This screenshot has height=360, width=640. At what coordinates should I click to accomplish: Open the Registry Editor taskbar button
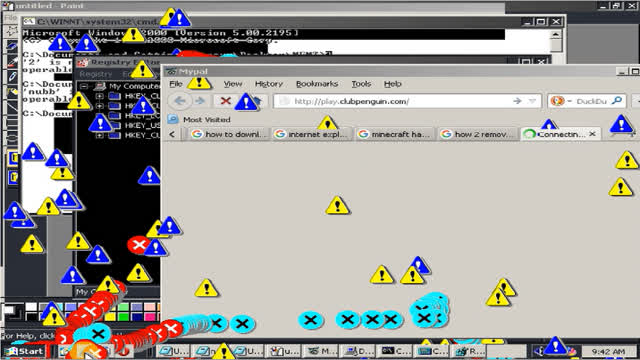(x=468, y=351)
